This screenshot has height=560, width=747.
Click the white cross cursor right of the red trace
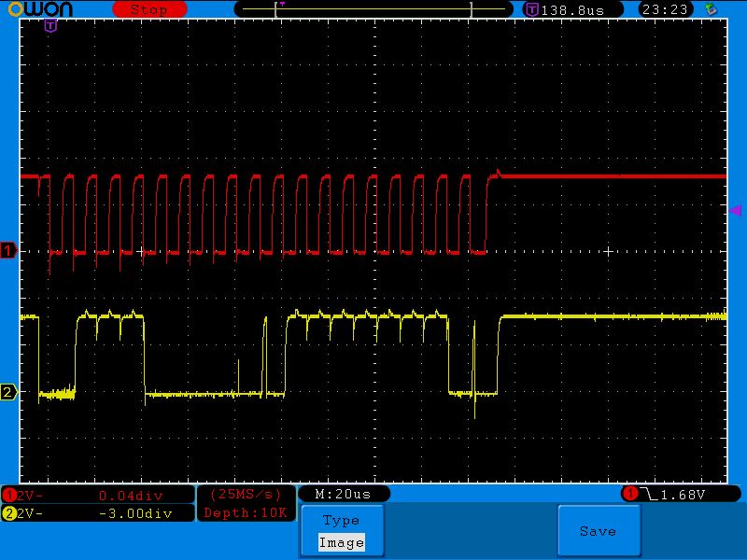608,251
